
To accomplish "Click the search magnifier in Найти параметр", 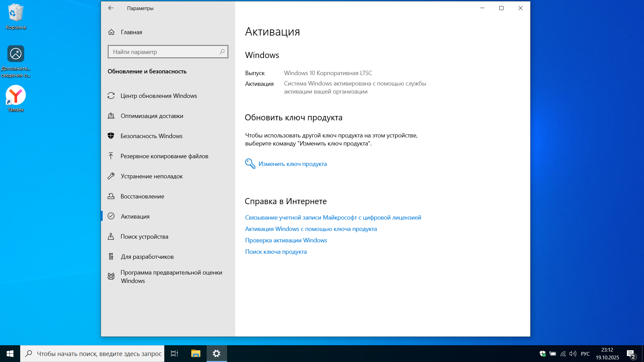I will 222,52.
